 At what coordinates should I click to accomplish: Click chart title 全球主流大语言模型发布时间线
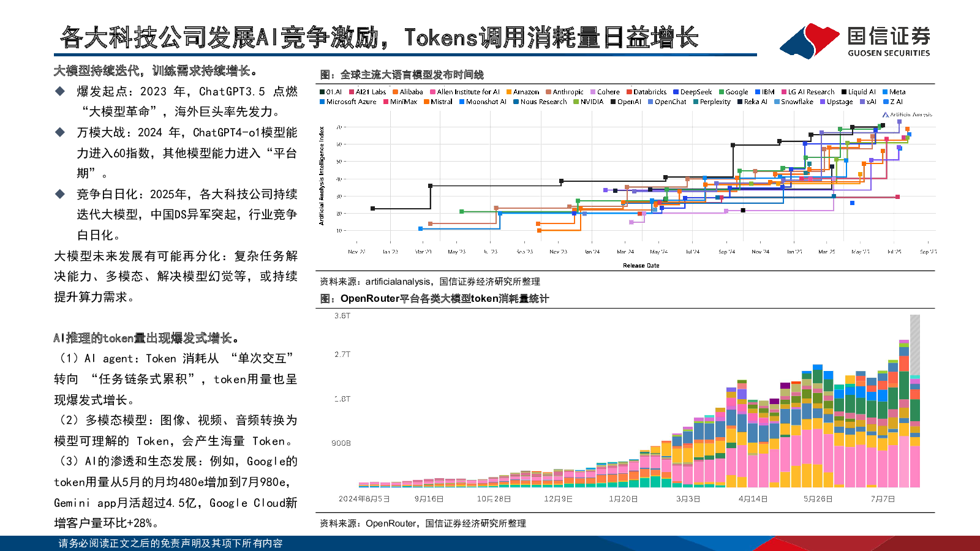click(402, 75)
